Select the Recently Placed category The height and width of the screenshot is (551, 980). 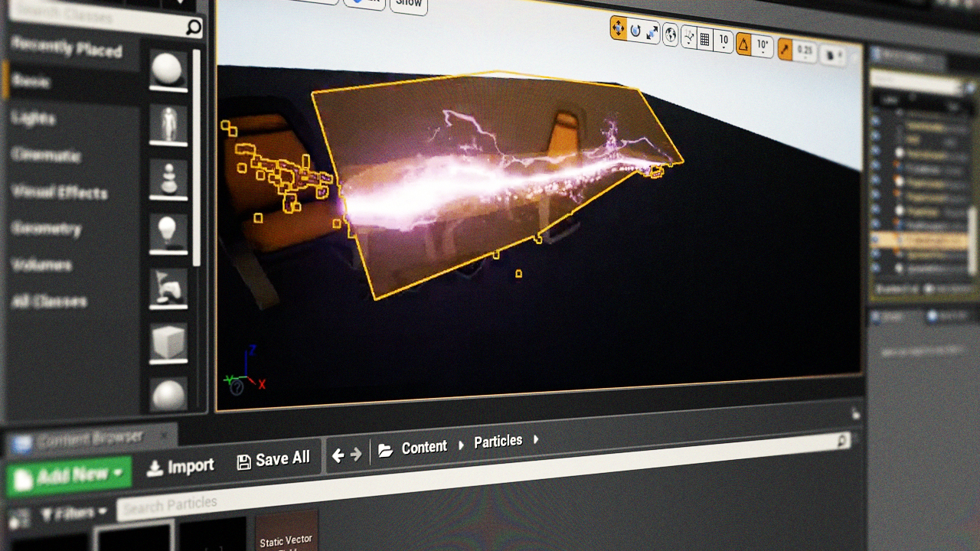pos(67,47)
